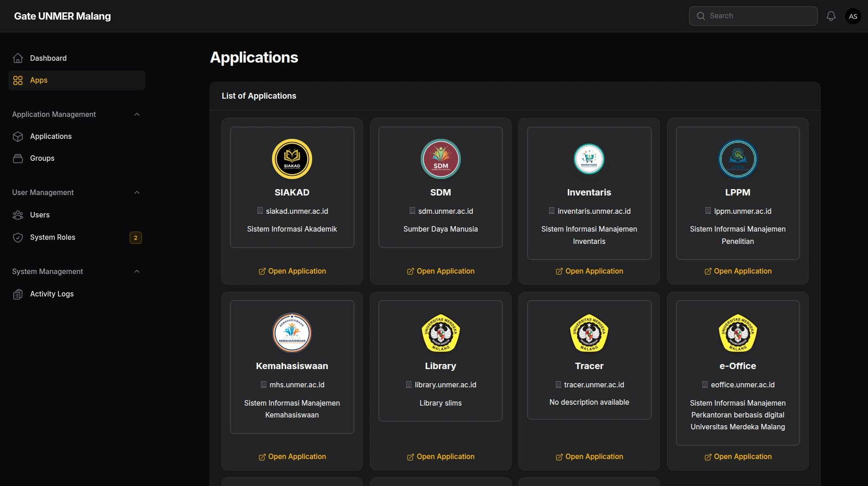The width and height of the screenshot is (868, 486).
Task: Click the Apps grid icon in sidebar
Action: [18, 80]
